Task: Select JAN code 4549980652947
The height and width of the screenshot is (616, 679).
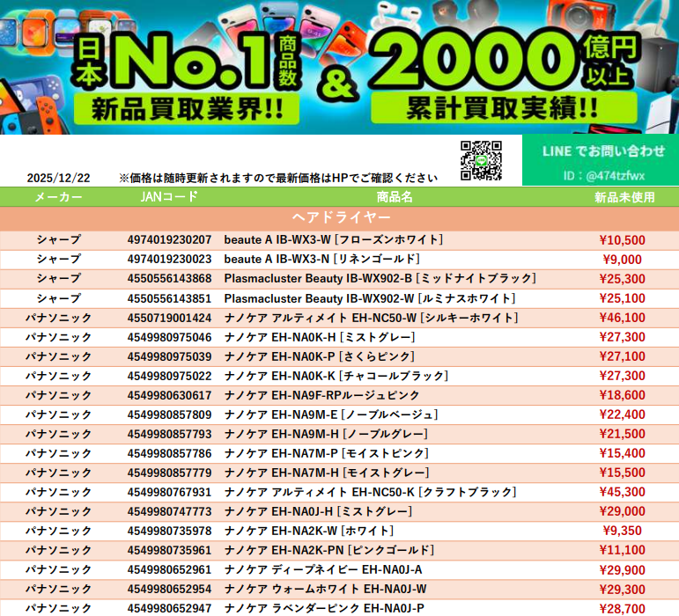Action: 169,608
